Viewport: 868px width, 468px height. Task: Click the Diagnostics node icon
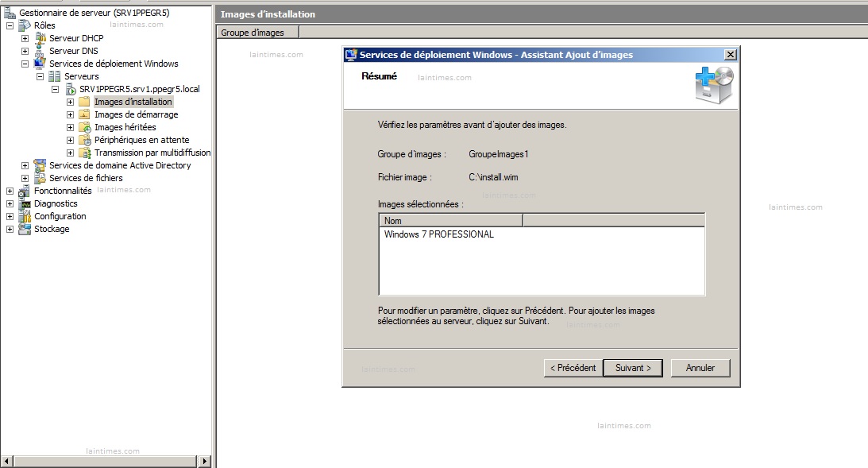[x=25, y=204]
